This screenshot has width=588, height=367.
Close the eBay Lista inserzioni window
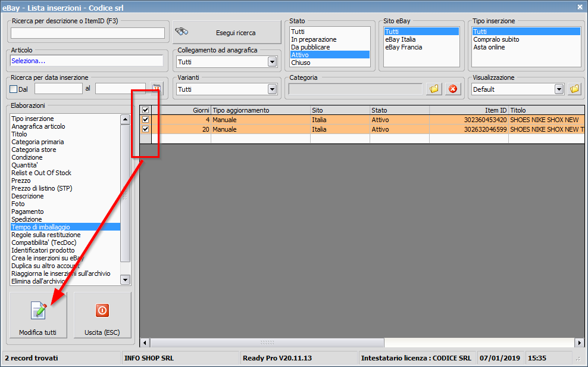pyautogui.click(x=580, y=7)
